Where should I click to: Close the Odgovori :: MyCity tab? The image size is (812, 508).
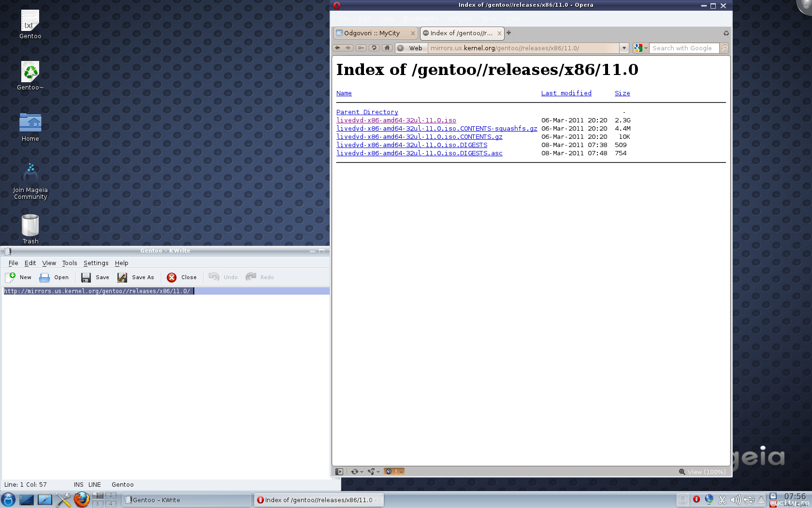[x=413, y=33]
